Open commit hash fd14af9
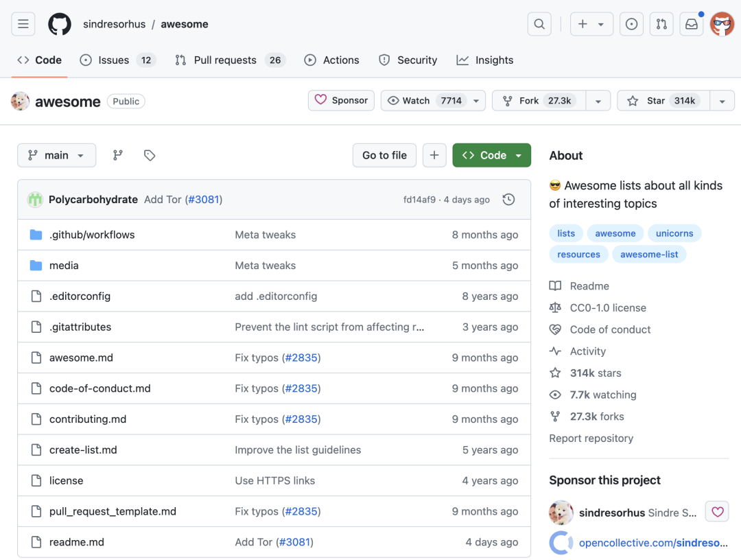 [419, 200]
